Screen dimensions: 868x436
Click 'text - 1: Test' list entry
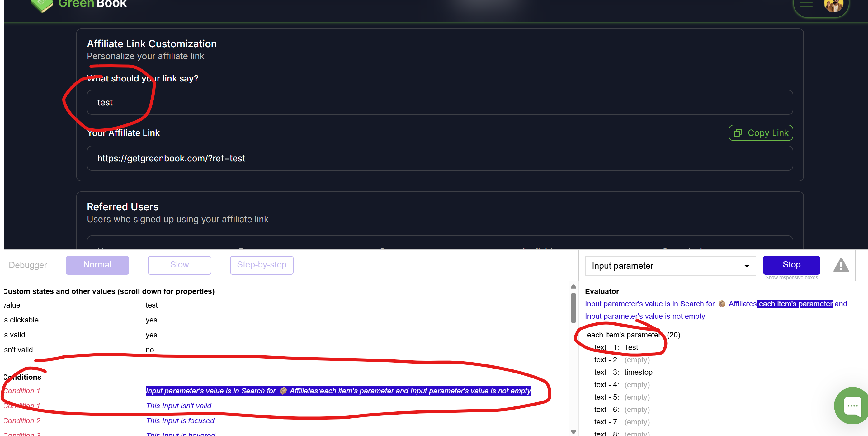click(616, 347)
